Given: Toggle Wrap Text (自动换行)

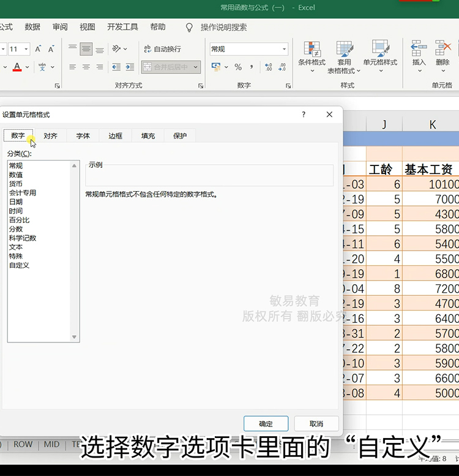Looking at the screenshot, I should coord(162,49).
